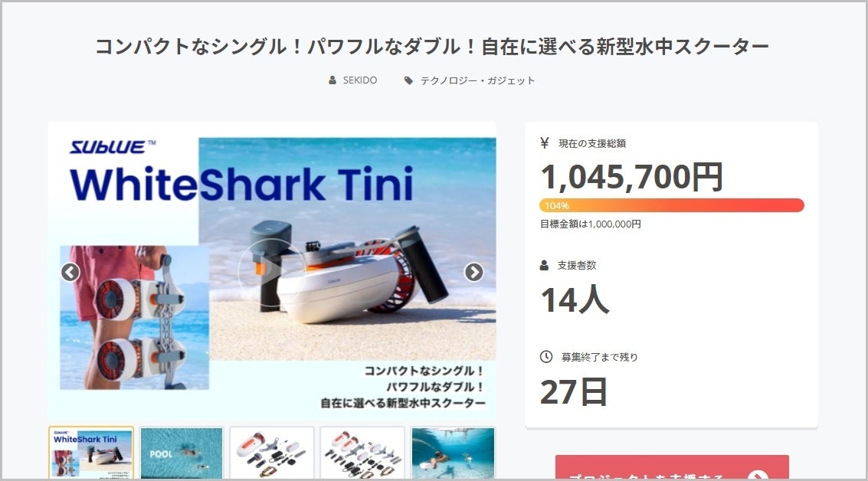Click the tag icon before テクノロジー・ガジェット

point(408,81)
